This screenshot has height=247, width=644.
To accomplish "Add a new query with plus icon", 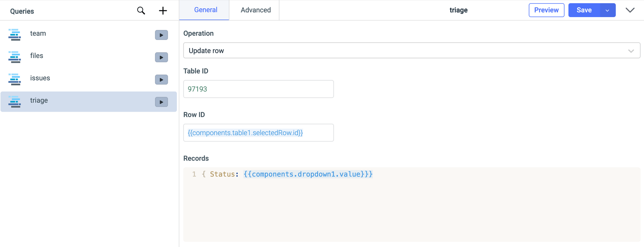I will [x=163, y=11].
